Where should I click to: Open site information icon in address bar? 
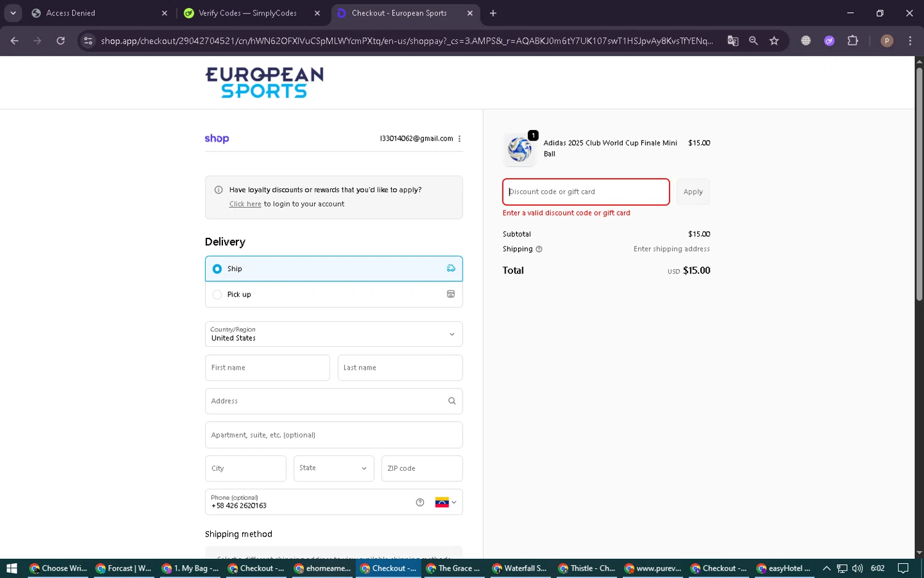[88, 41]
